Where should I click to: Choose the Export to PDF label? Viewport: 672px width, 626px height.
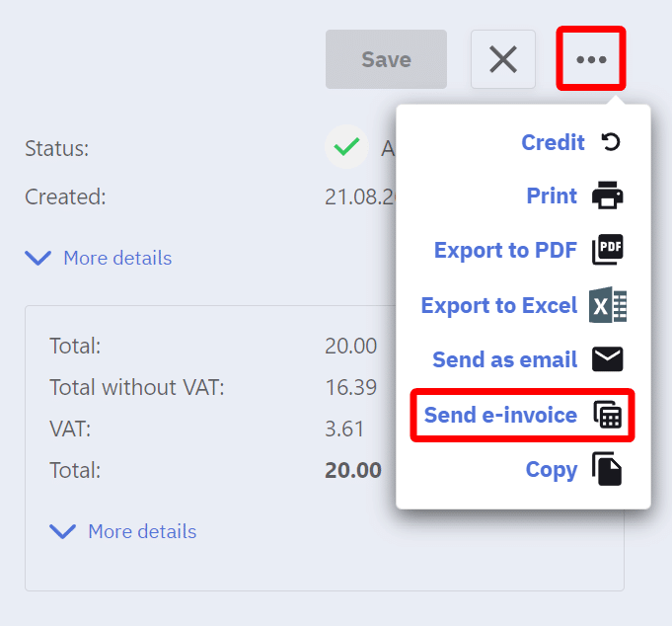pos(505,251)
